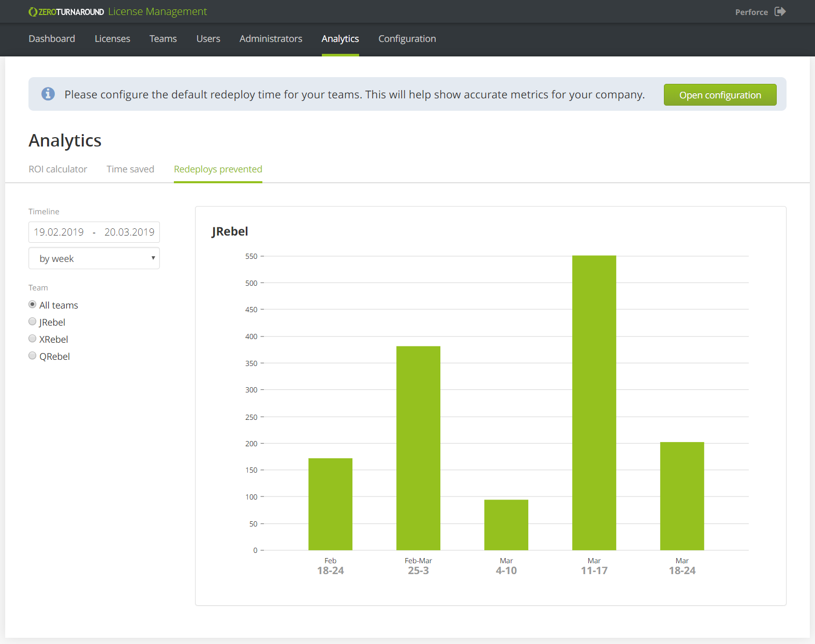Click the ZeroTurnaround logo
This screenshot has height=644, width=815.
[x=66, y=12]
